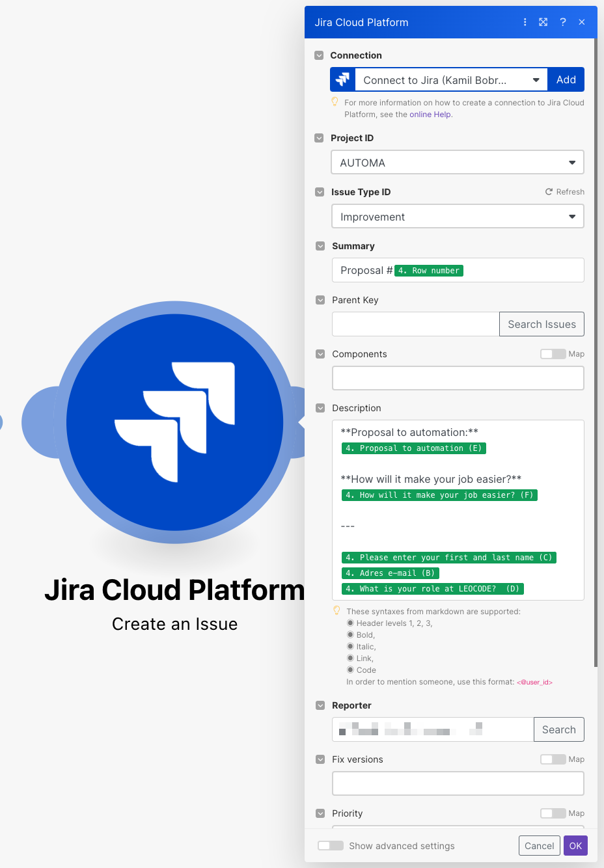This screenshot has width=604, height=868.
Task: Open the three-dot options menu in header
Action: [525, 22]
